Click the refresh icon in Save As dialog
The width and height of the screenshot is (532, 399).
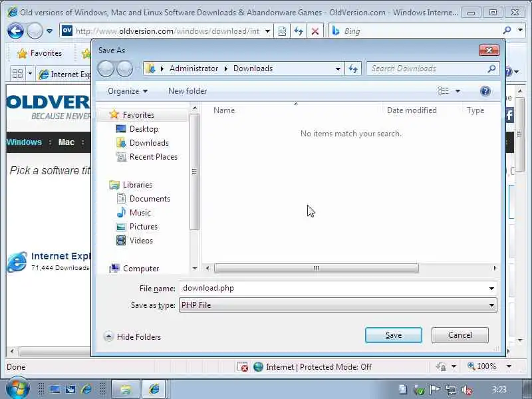click(x=353, y=69)
